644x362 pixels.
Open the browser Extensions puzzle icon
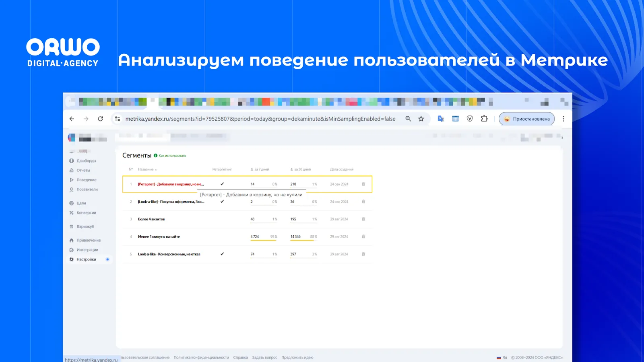click(484, 119)
